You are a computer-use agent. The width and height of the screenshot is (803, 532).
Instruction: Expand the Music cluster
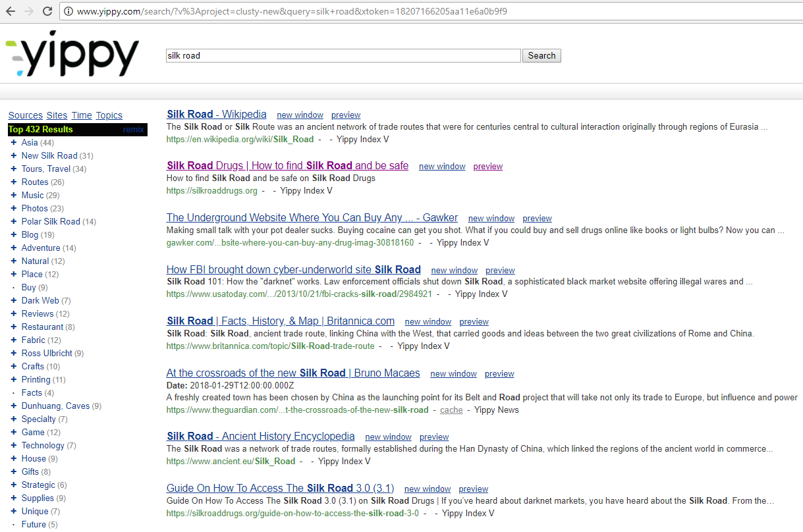click(14, 195)
